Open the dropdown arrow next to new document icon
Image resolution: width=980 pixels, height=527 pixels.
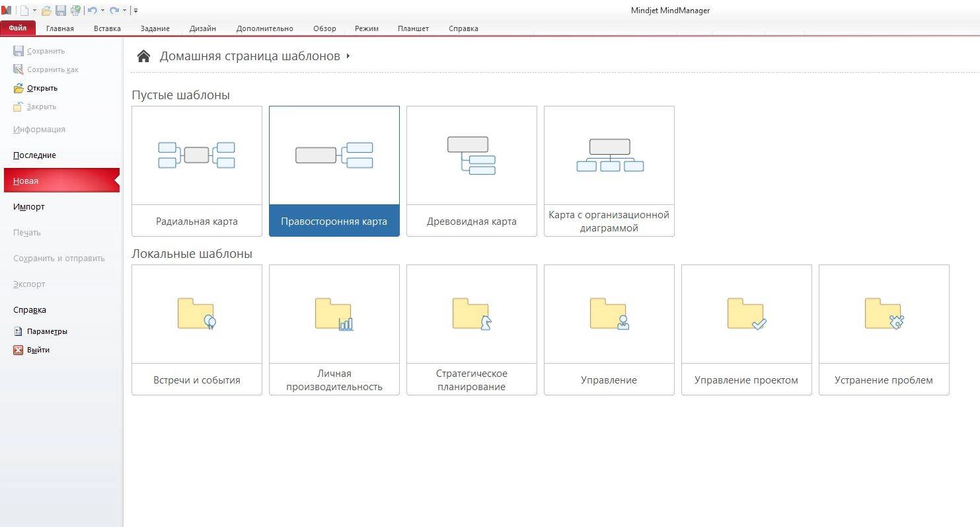coord(35,11)
